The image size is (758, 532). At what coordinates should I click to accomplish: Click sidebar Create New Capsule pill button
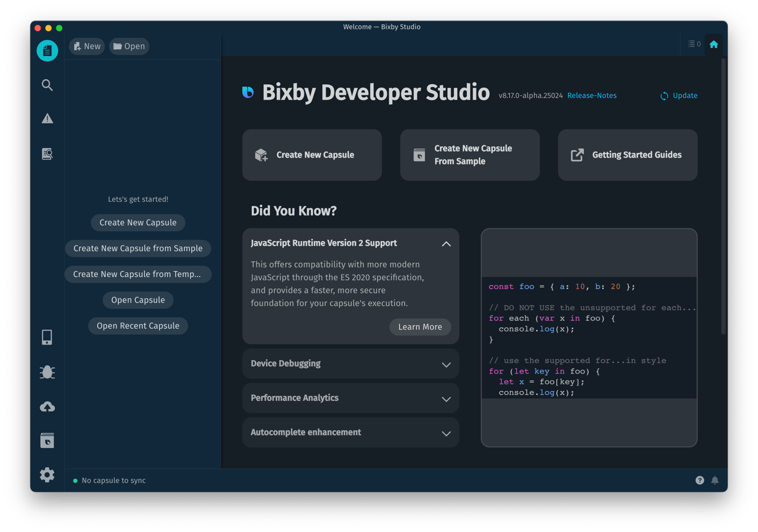click(x=138, y=222)
